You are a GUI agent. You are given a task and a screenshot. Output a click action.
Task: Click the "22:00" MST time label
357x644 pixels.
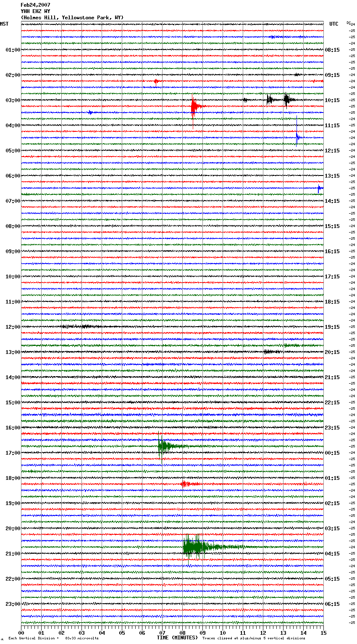[x=13, y=579]
